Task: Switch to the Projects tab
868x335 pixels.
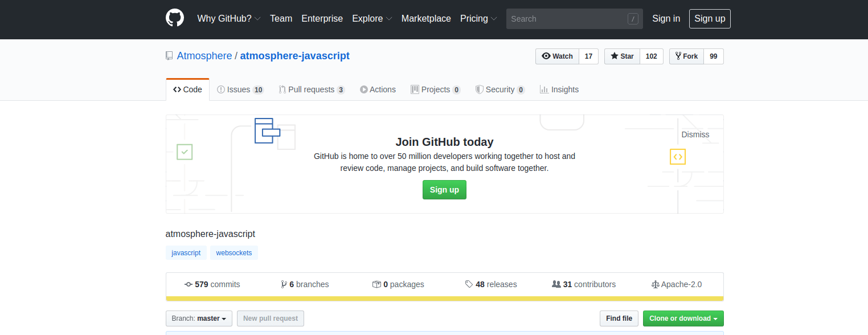Action: (435, 89)
